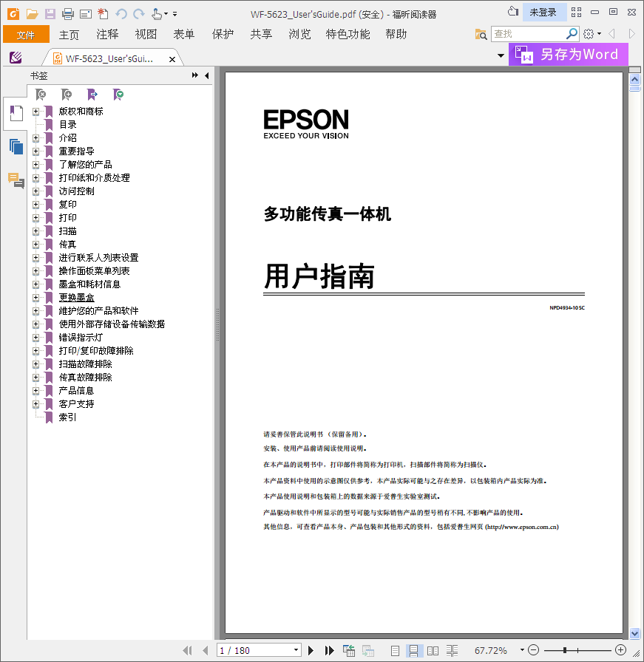Select continuous page view mode icon
The height and width of the screenshot is (662, 644).
point(414,651)
